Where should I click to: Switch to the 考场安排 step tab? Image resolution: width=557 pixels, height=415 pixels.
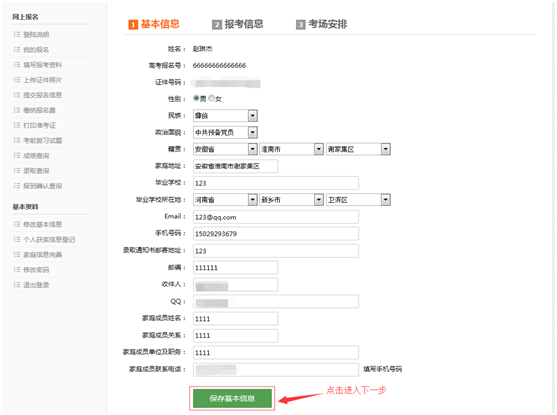[x=321, y=24]
